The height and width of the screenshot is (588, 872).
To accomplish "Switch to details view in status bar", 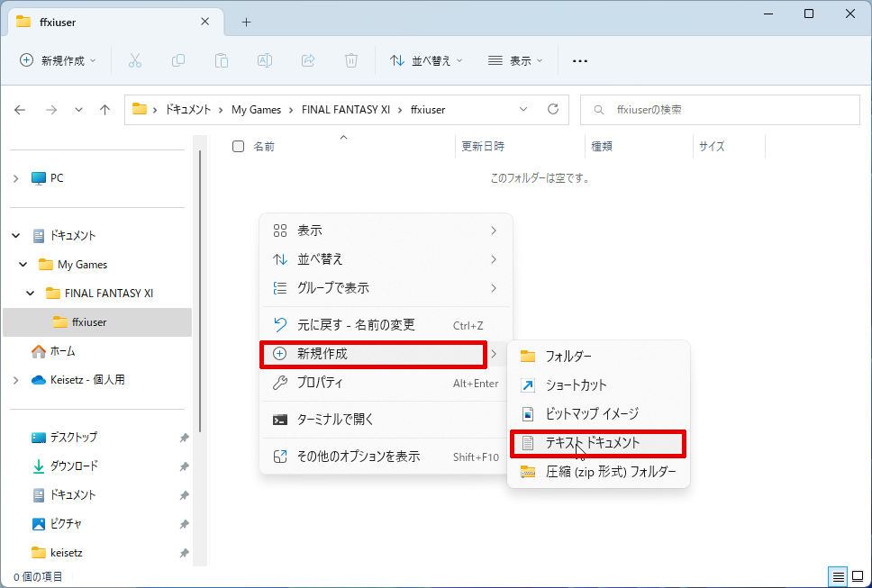I will click(x=838, y=576).
